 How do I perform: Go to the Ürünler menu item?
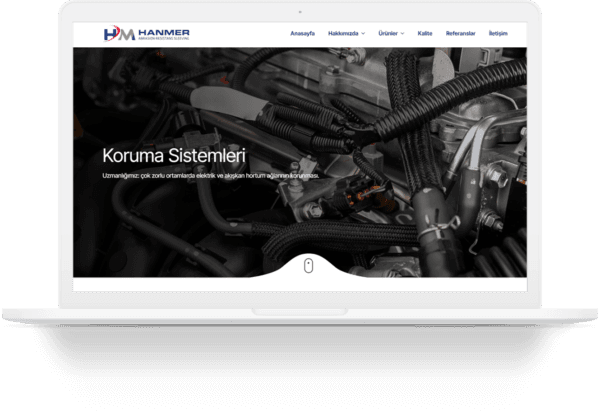point(388,33)
